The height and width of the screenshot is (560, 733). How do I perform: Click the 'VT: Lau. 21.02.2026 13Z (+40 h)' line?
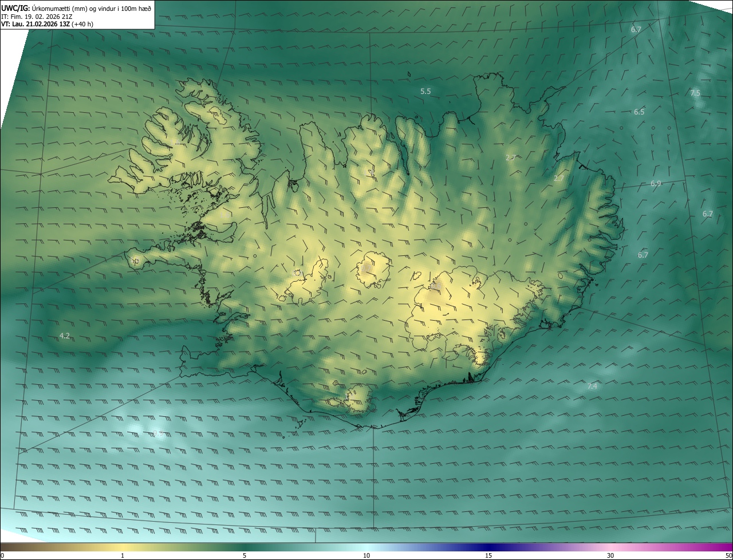(47, 24)
